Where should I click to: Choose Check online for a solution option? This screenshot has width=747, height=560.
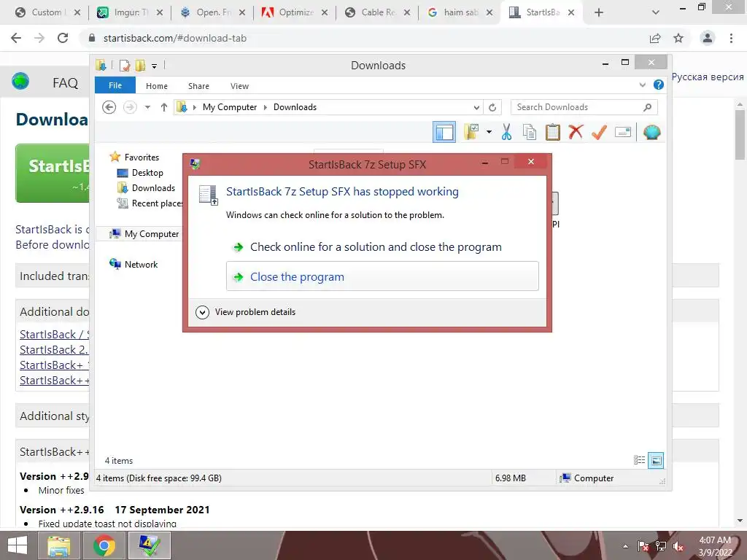coord(376,246)
